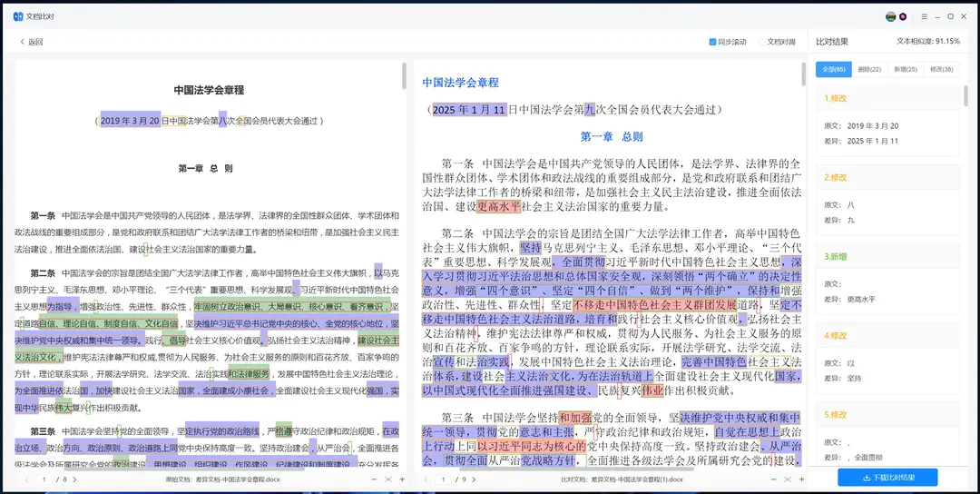Viewport: 980px width, 494px height.
Task: Open the user avatar profile icon
Action: pos(891,16)
